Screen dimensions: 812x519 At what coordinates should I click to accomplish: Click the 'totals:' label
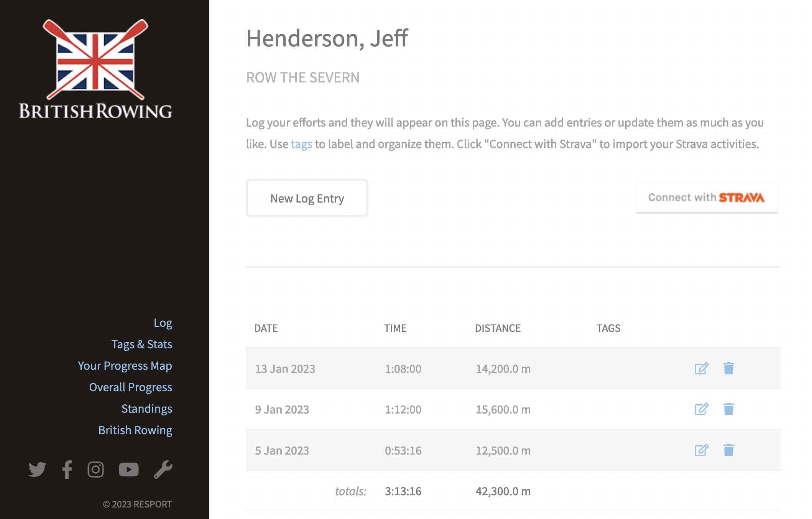[x=350, y=491]
